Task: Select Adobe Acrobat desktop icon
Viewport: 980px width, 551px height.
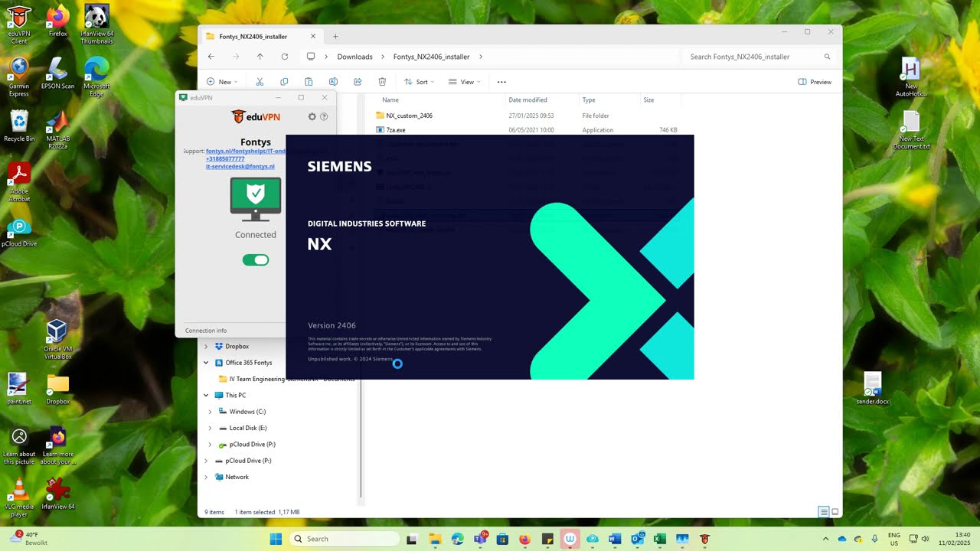Action: tap(19, 182)
